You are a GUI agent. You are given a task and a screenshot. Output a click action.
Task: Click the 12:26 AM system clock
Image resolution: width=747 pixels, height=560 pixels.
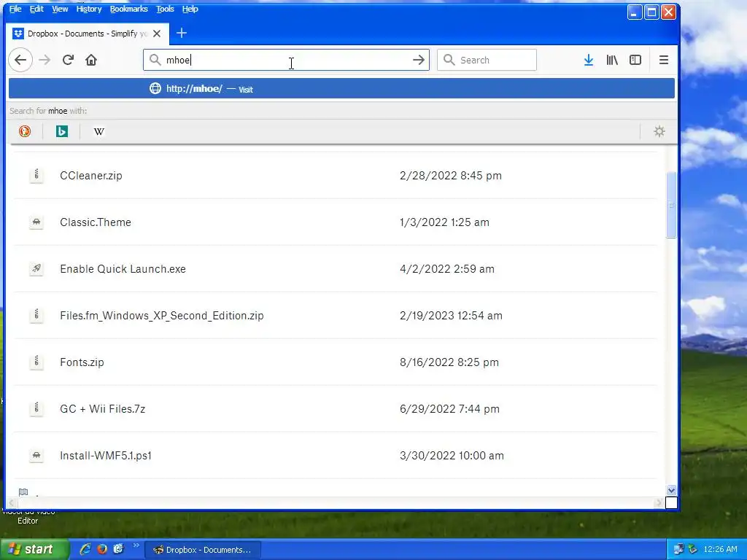(720, 549)
